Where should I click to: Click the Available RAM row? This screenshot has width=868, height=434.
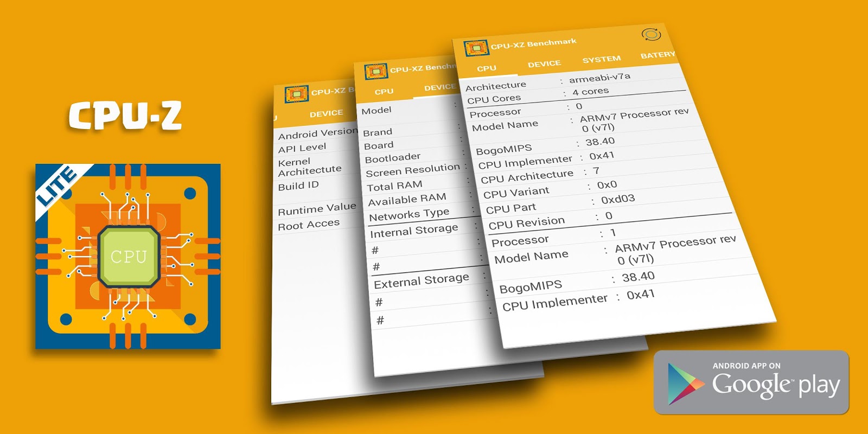pos(420,199)
